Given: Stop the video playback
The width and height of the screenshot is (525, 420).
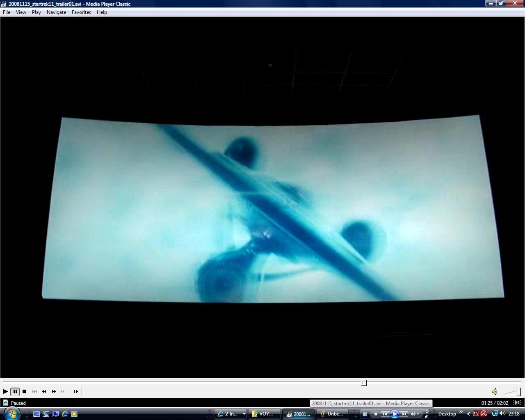Looking at the screenshot, I should (24, 391).
